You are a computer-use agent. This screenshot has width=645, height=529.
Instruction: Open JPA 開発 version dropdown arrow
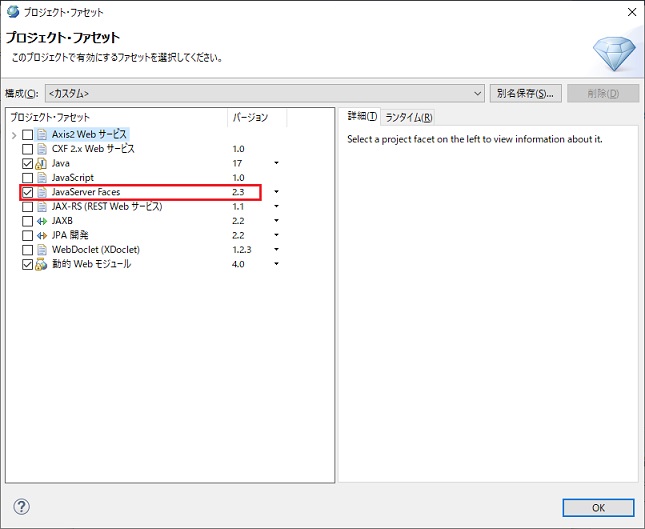coord(276,235)
